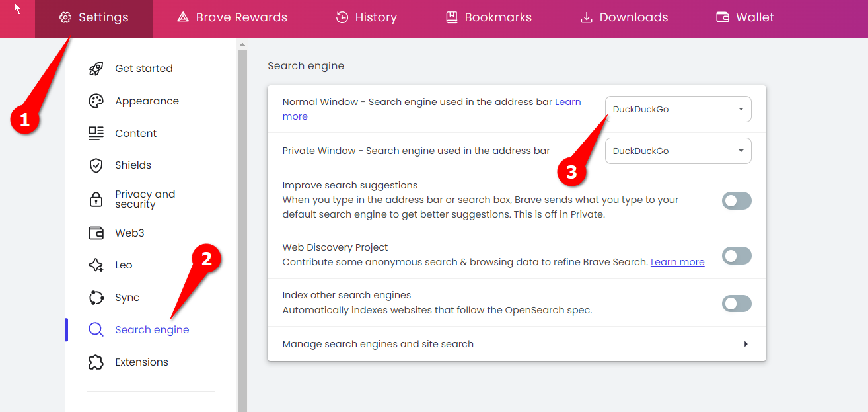Click the Appearance palette icon
868x412 pixels.
[96, 101]
